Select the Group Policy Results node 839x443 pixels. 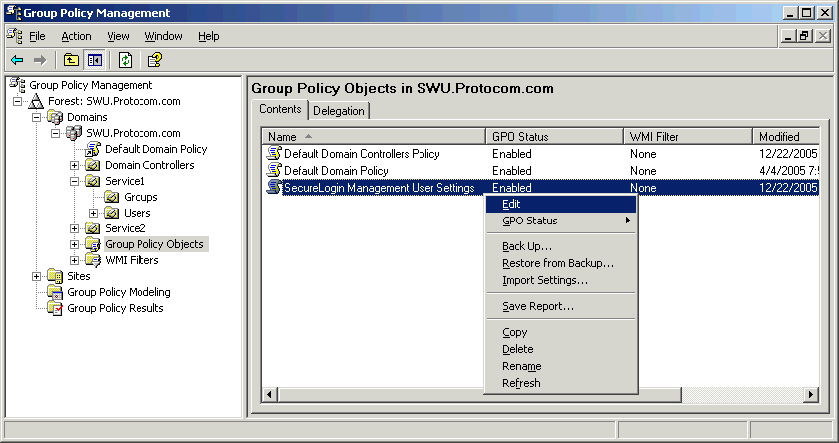pos(115,308)
